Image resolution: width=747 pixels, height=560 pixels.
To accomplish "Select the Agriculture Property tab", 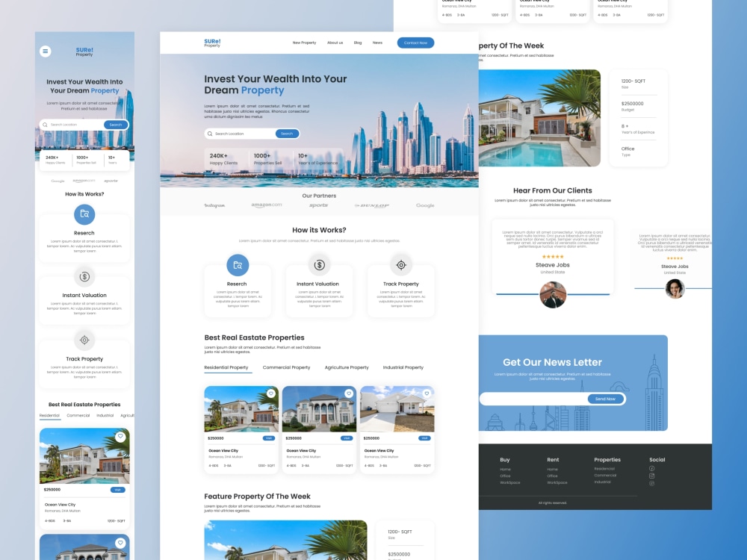I will pyautogui.click(x=347, y=367).
